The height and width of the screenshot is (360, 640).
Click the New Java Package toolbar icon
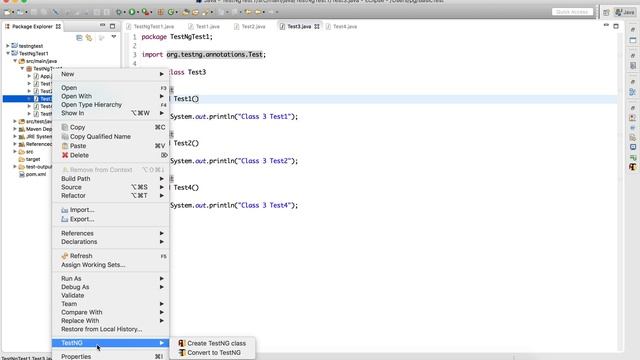tap(160, 12)
